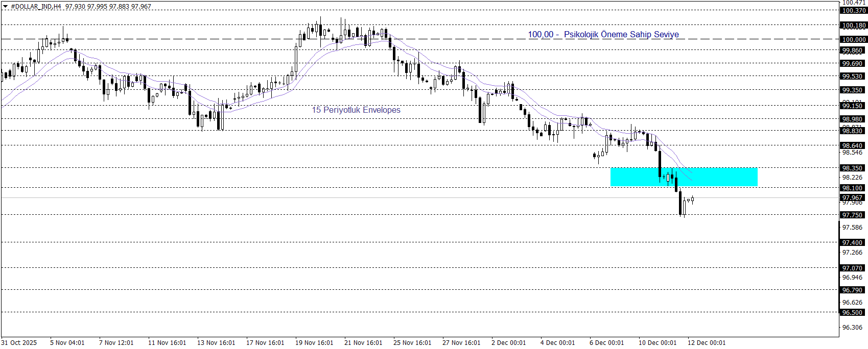Click the '2 Dec 00:01' time axis label
This screenshot has width=868, height=349.
(508, 342)
